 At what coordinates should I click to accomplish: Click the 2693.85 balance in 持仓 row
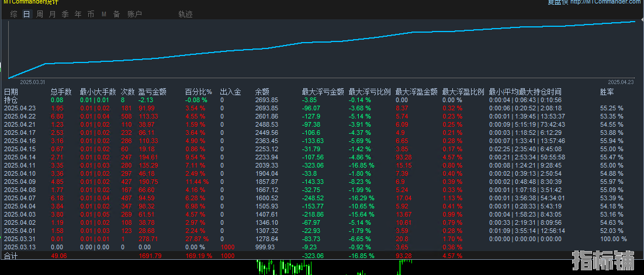[x=266, y=100]
